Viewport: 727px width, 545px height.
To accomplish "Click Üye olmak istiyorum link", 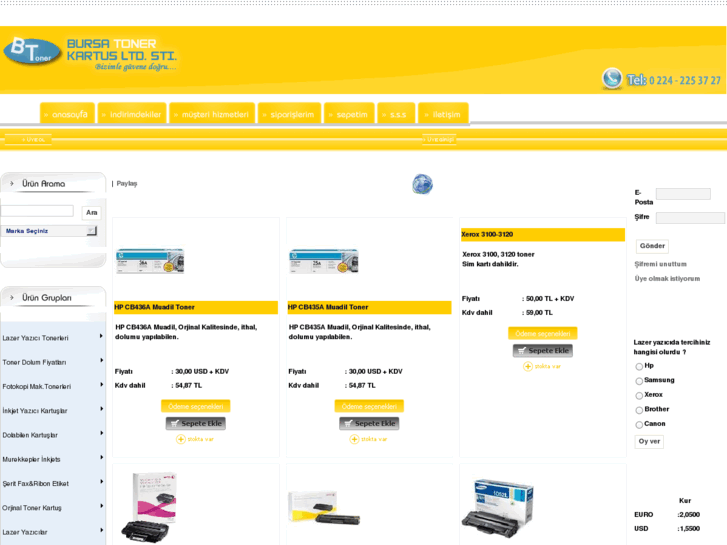I will click(x=667, y=278).
